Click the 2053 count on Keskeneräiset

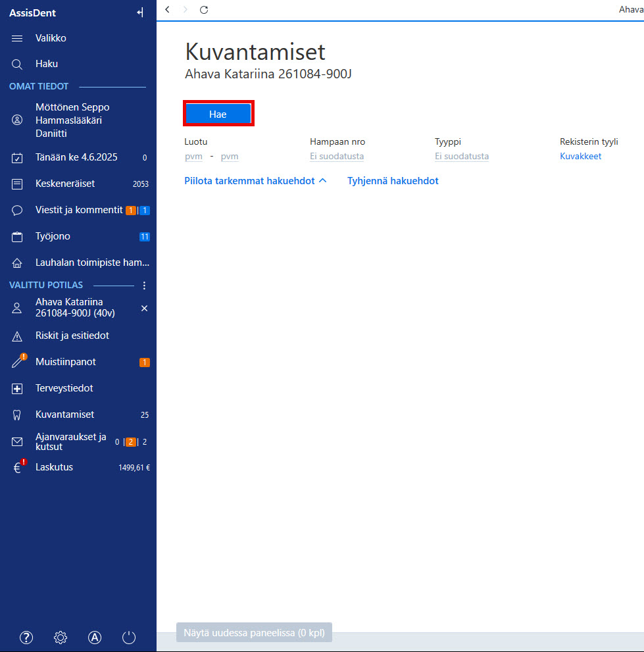coord(141,184)
